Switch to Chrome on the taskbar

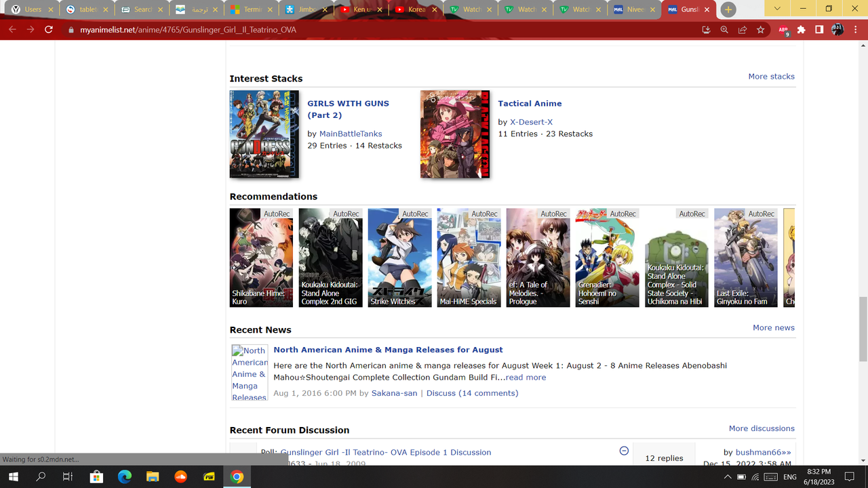(237, 477)
